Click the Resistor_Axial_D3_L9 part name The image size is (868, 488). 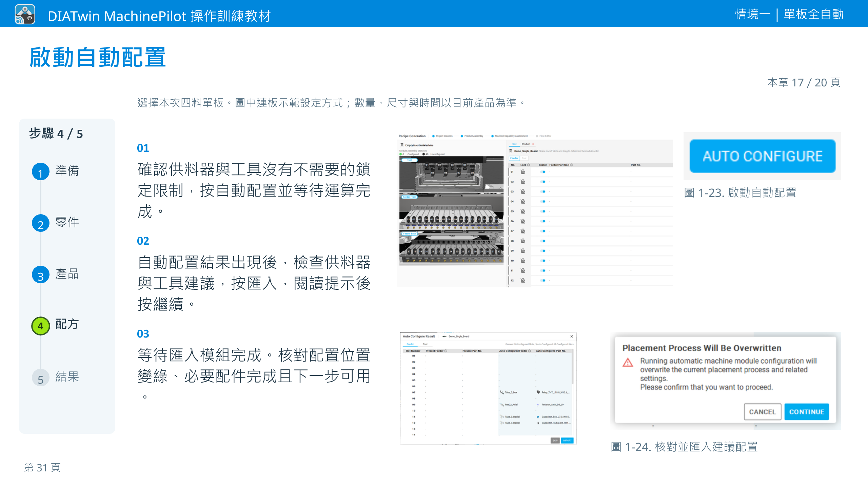[553, 405]
